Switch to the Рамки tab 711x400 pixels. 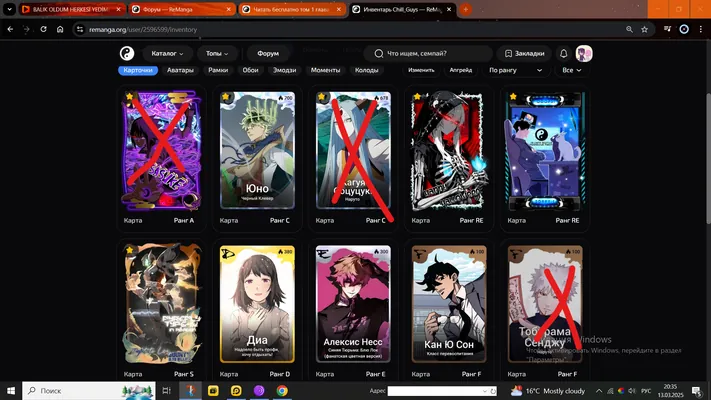218,70
